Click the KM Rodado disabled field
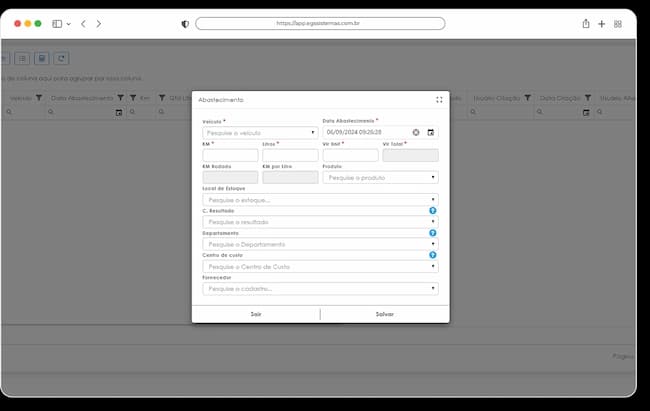The image size is (650, 411). click(x=230, y=178)
